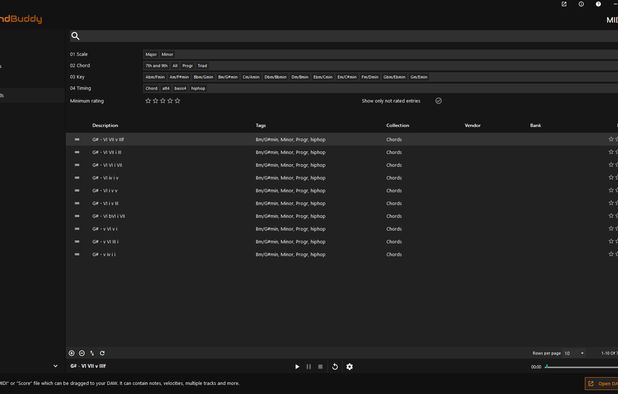Click the external link icon in title bar
This screenshot has width=618, height=394.
[564, 4]
